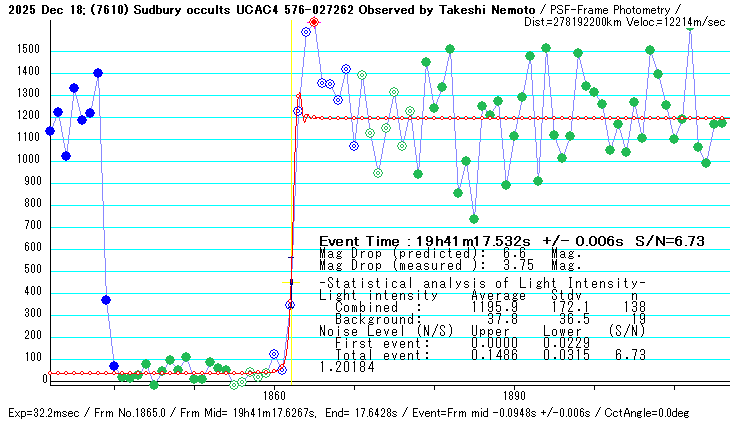
Task: Select the Mag Drop (measured) 3.75 line
Action: 450,266
